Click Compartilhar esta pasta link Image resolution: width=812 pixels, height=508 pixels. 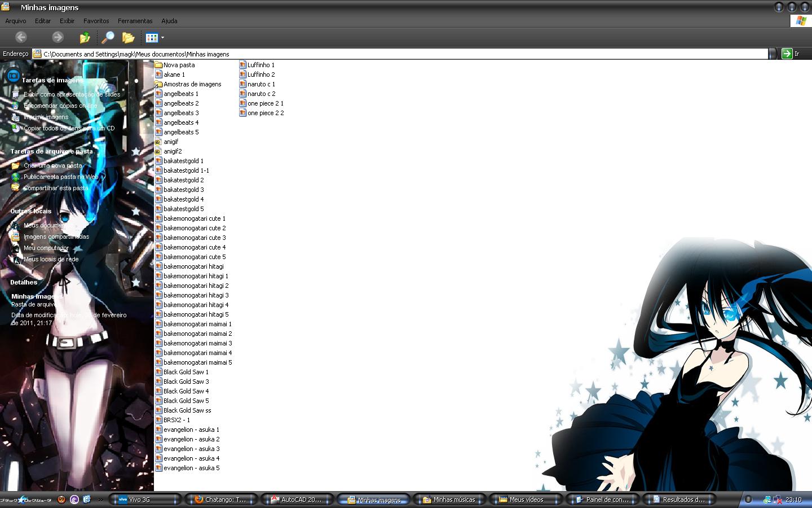(56, 188)
